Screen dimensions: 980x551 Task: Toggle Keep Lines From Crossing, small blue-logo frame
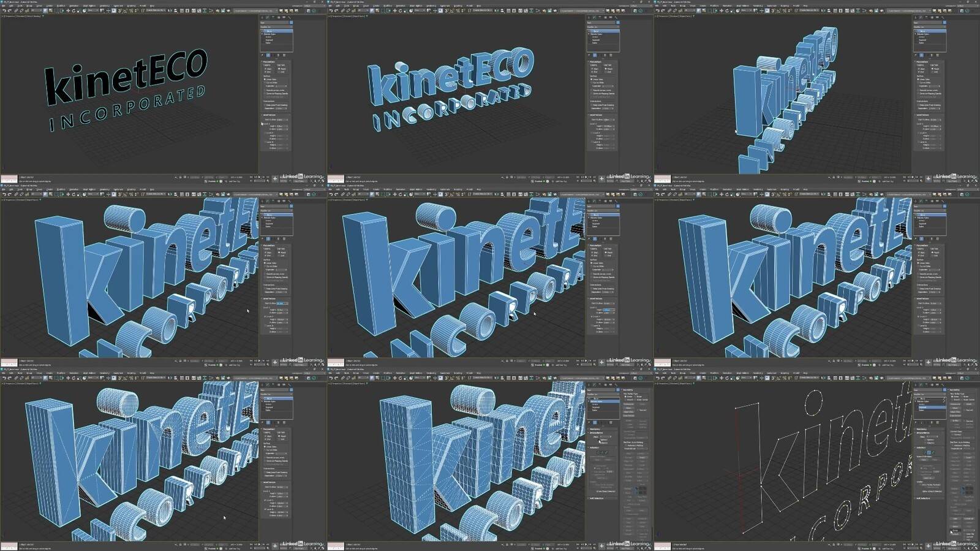coord(592,105)
